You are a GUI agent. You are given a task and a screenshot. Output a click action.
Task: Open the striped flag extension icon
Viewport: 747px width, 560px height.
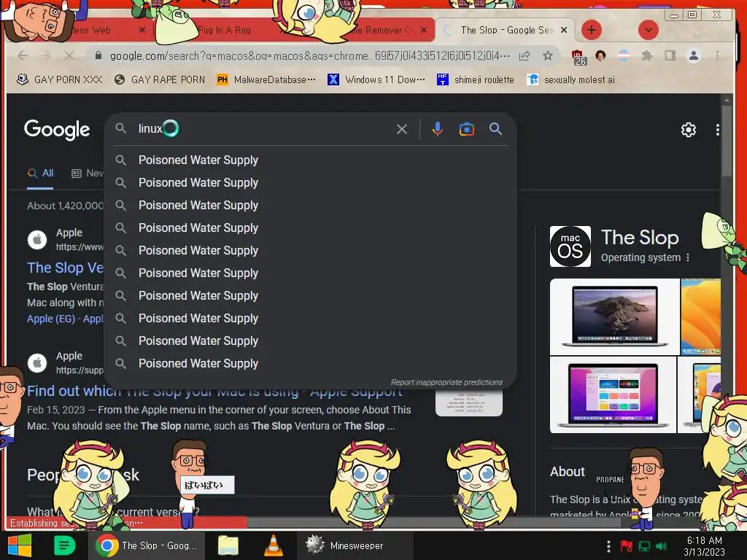click(624, 55)
